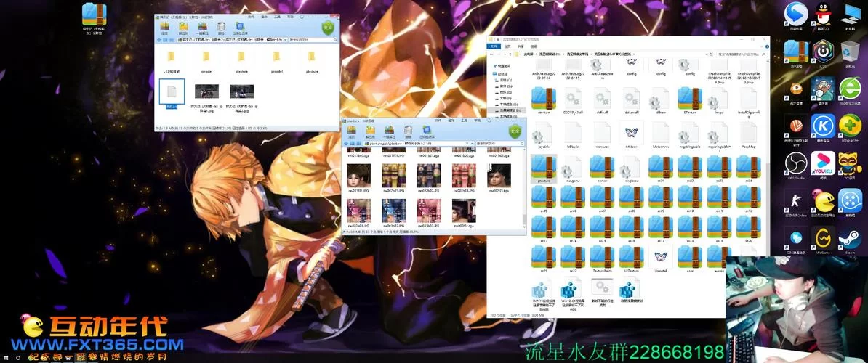The height and width of the screenshot is (363, 868).
Task: Select Uninstall butterfly icon in Explorer window
Action: point(660,258)
